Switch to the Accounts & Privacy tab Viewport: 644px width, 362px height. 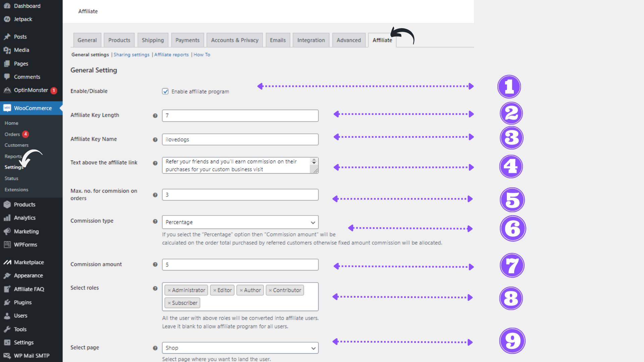pyautogui.click(x=234, y=40)
